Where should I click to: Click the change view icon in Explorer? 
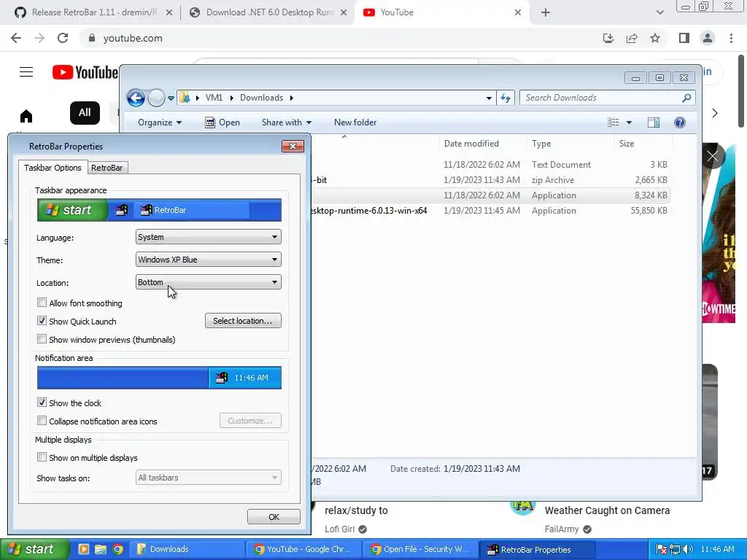coord(614,122)
